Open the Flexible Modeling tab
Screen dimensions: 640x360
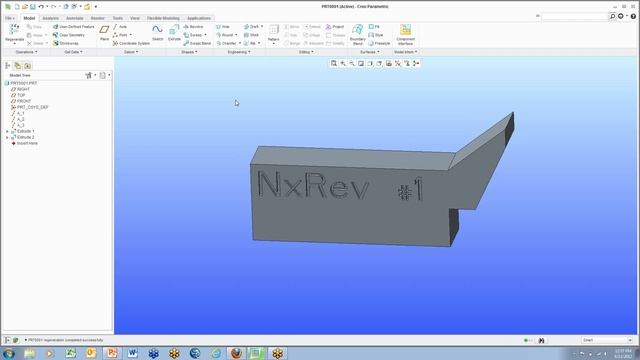(x=163, y=18)
